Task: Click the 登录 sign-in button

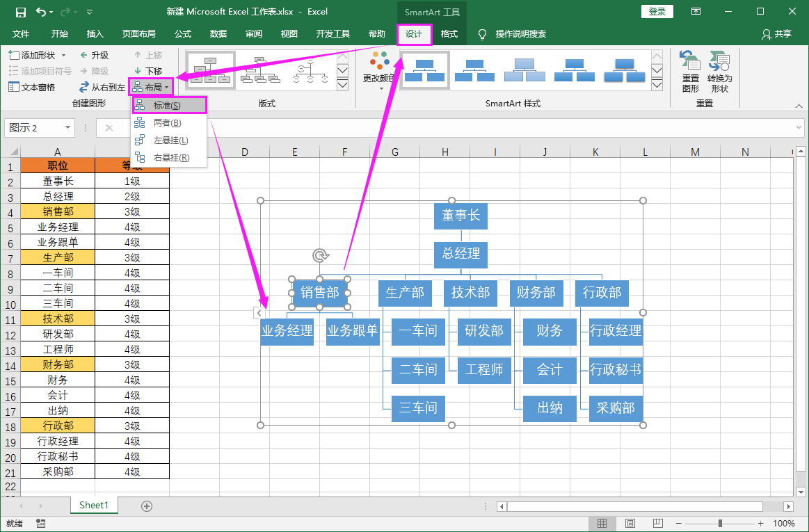Action: [657, 11]
